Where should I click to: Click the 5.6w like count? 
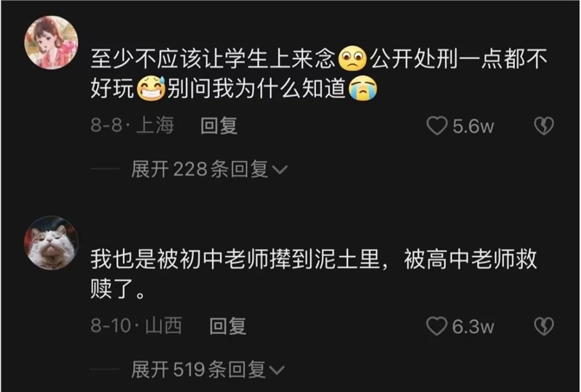[474, 126]
